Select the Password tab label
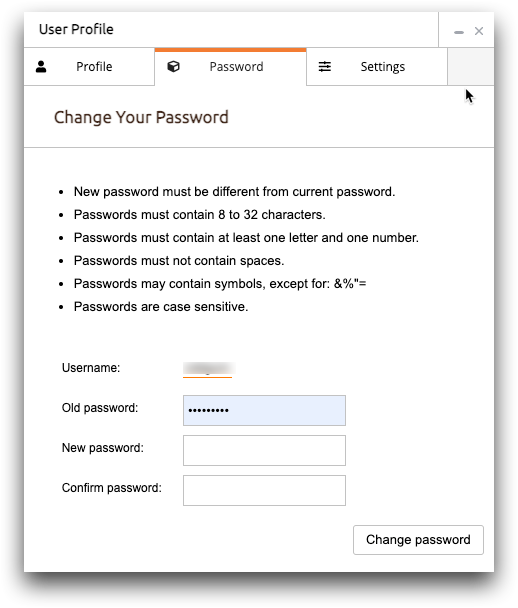Screen dimensions: 518x608 tap(237, 67)
